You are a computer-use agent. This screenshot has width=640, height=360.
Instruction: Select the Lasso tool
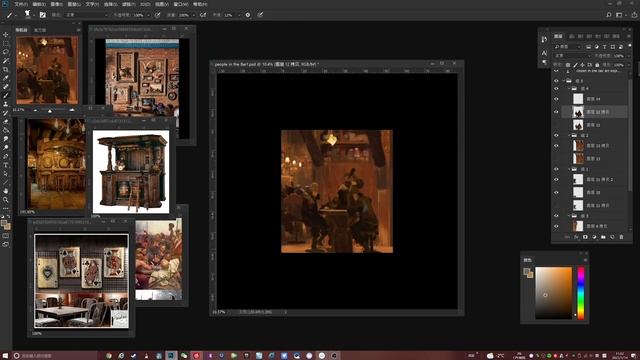point(6,52)
